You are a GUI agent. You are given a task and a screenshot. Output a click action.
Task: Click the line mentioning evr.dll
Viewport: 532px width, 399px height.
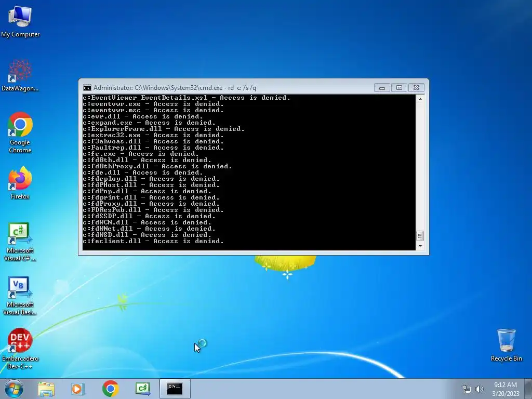pyautogui.click(x=143, y=116)
